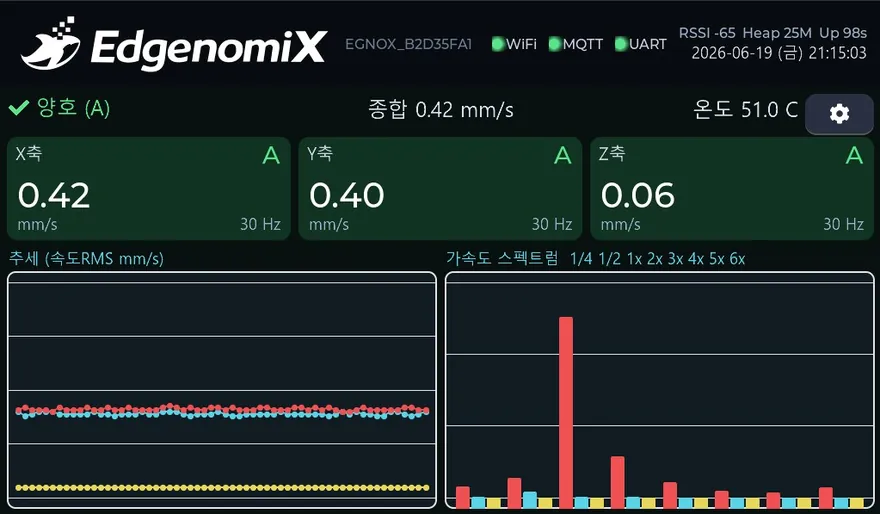Image resolution: width=880 pixels, height=514 pixels.
Task: Click 30 Hz in the Y축 card
Action: (x=552, y=224)
